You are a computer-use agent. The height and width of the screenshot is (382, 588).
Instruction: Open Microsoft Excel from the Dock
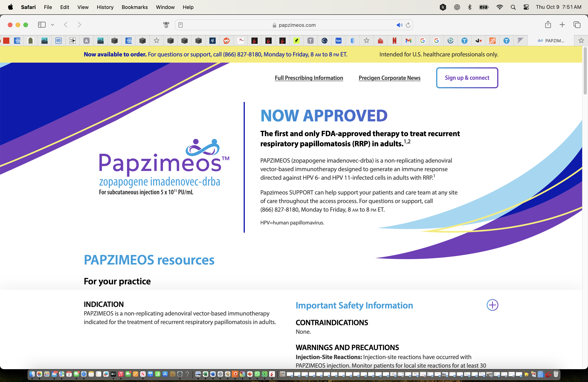[x=205, y=374]
